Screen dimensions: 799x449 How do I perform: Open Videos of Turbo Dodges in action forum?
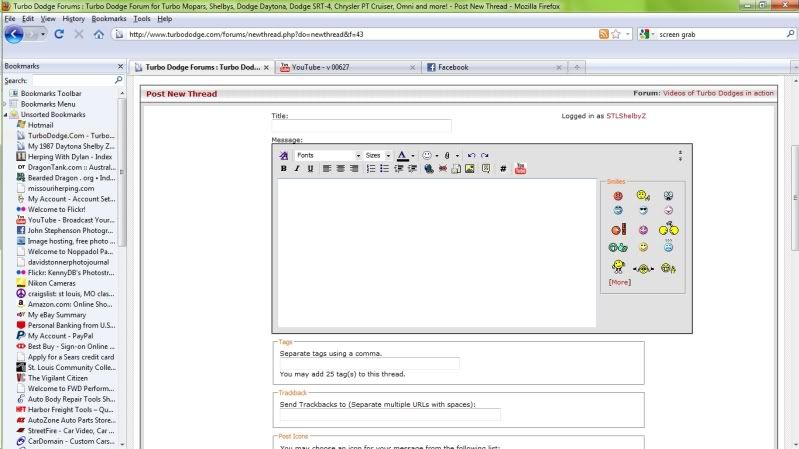coord(718,93)
